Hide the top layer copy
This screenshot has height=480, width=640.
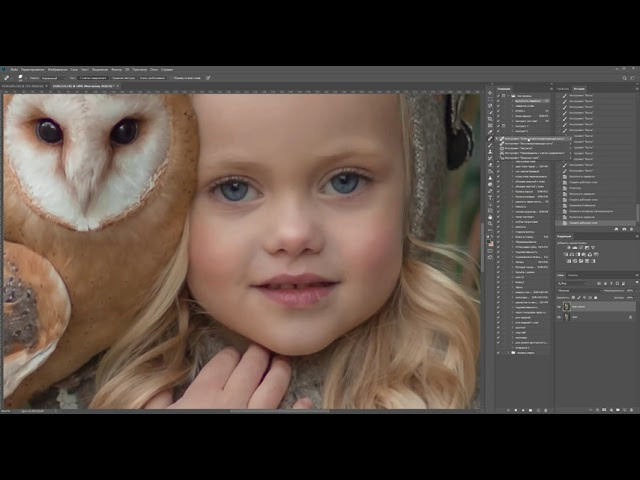(559, 307)
